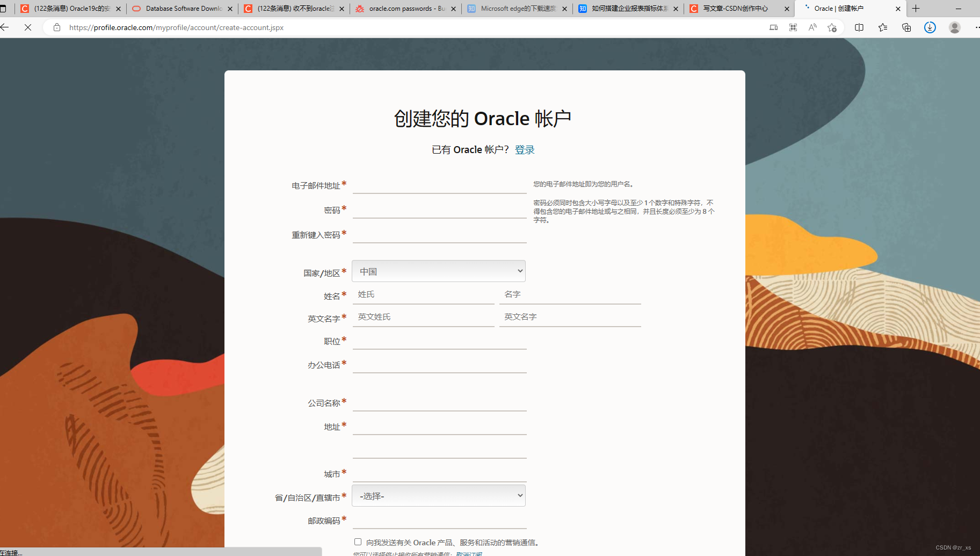980x556 pixels.
Task: View site information via the lock icon
Action: pos(57,27)
